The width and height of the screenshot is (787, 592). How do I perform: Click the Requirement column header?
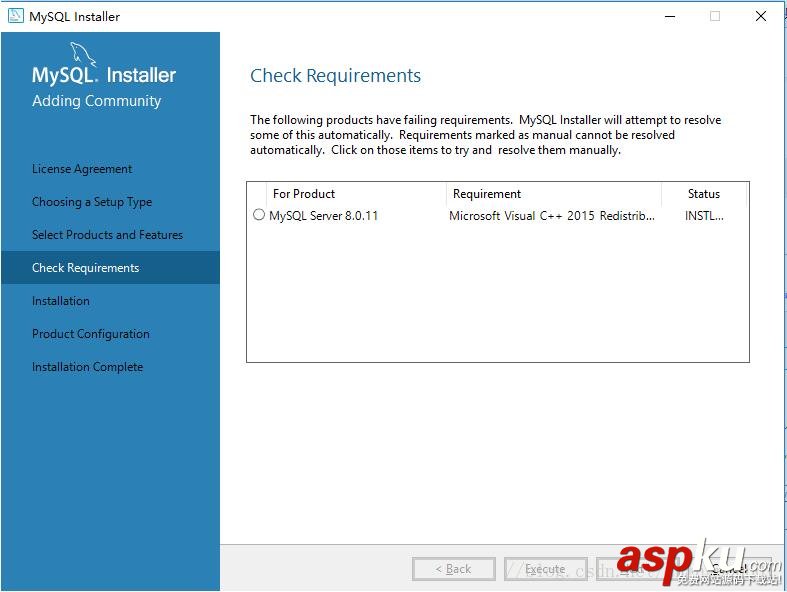[x=554, y=194]
